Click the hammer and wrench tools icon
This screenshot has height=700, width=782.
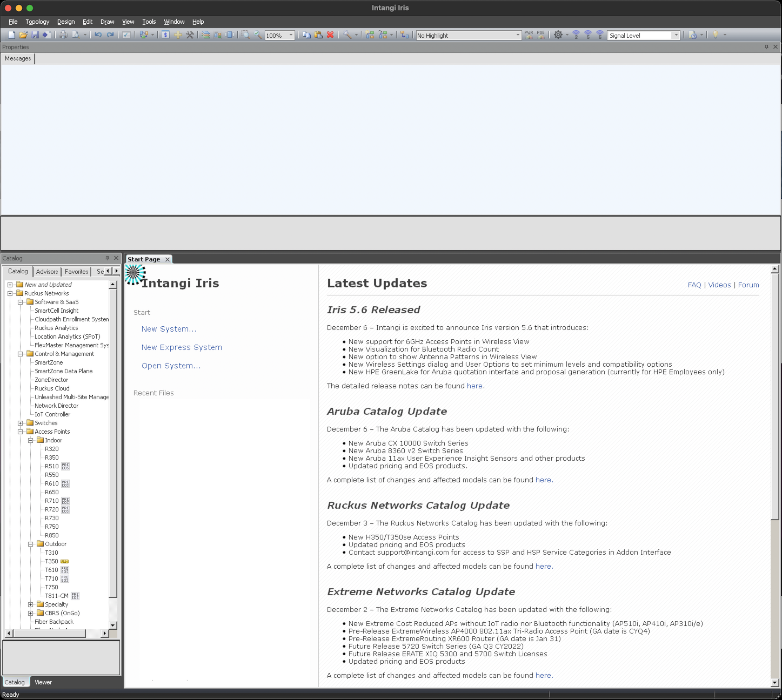tap(190, 35)
